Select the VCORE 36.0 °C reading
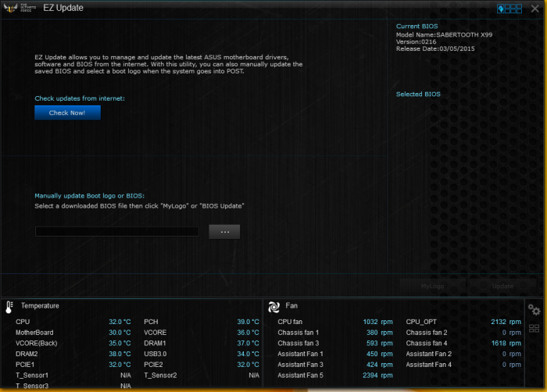Screen dimensions: 547x392 (x=248, y=333)
